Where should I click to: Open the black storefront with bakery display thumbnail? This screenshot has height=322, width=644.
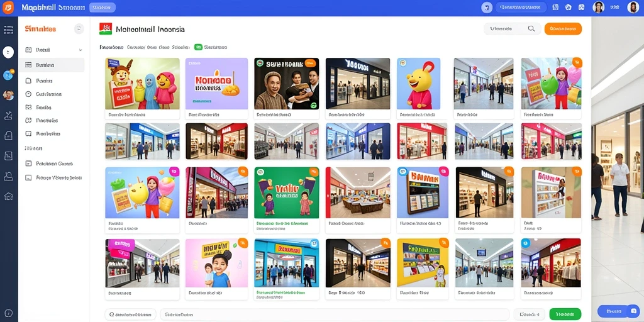(x=358, y=263)
